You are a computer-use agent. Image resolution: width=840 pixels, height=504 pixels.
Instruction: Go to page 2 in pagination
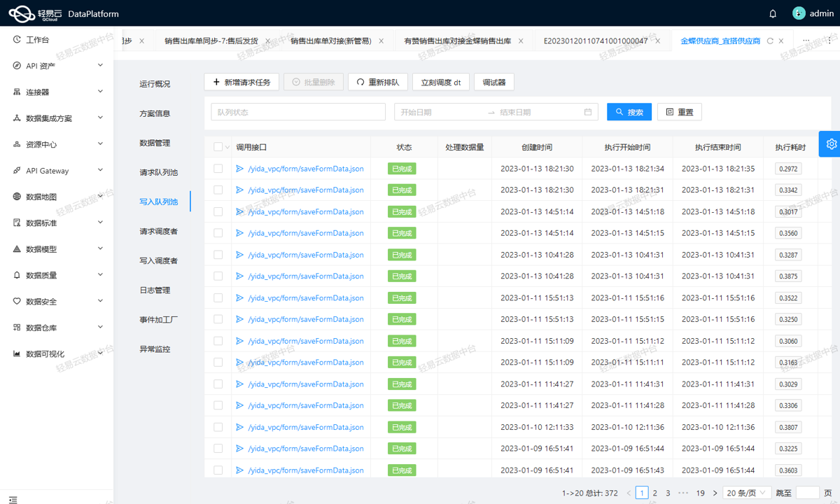(x=655, y=493)
